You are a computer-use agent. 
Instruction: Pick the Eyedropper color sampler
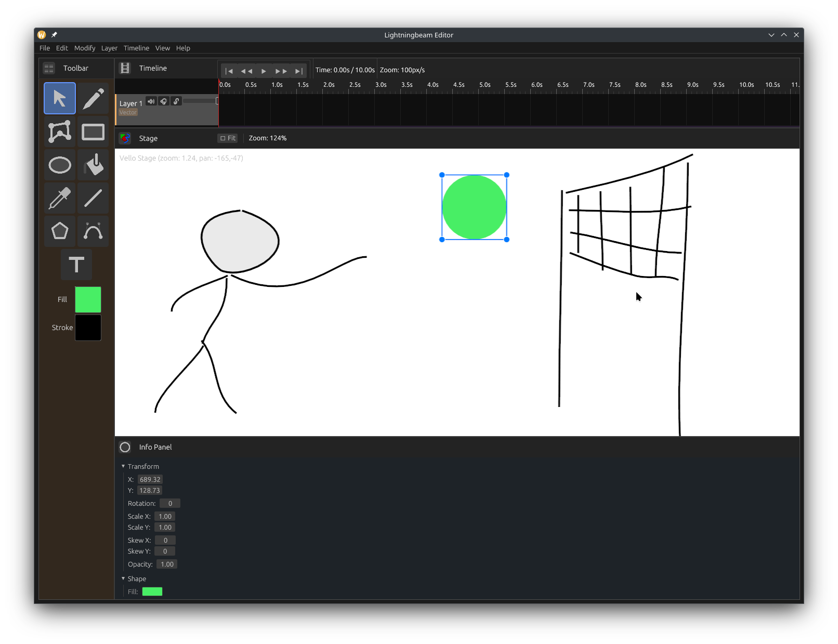click(59, 198)
